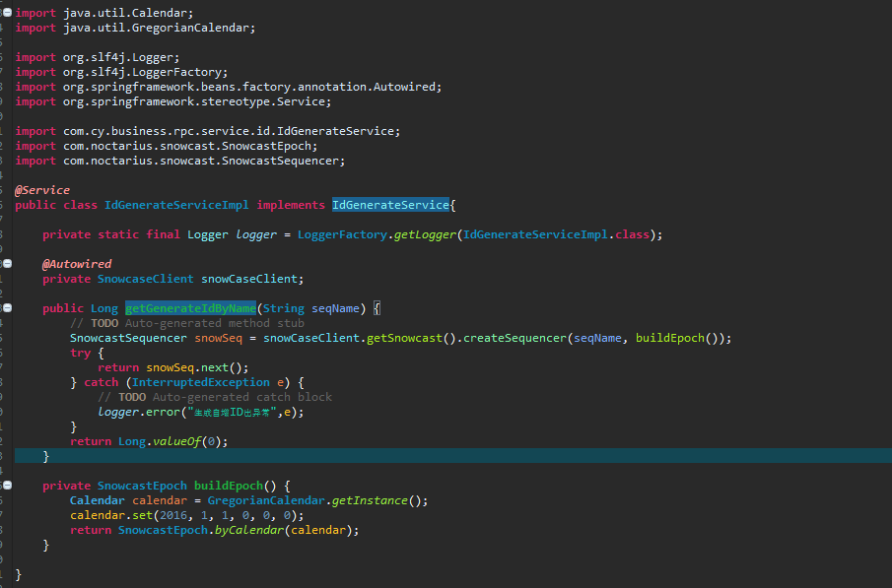Click IdGenerateServiceImpl.class argument
This screenshot has width=892, height=588.
556,234
